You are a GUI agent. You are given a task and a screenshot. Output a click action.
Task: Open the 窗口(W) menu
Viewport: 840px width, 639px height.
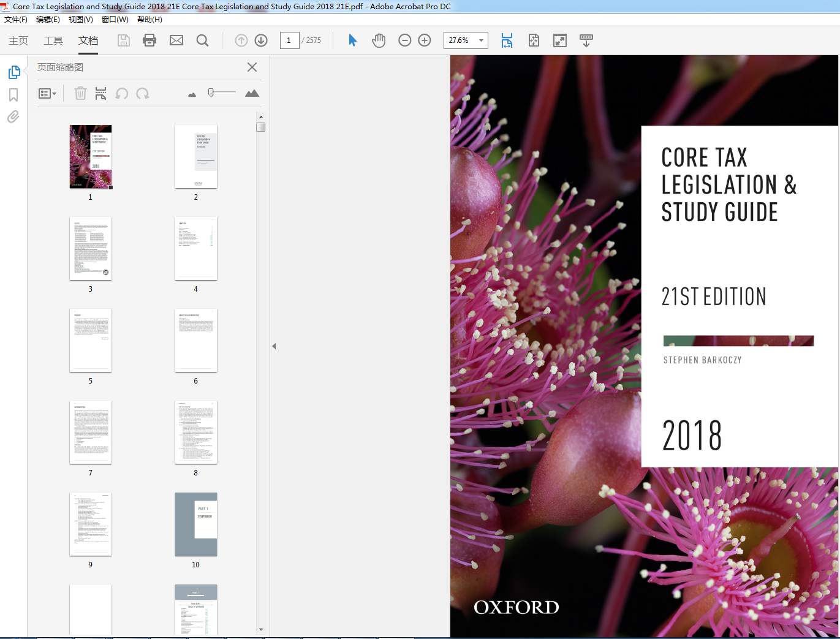(x=115, y=20)
